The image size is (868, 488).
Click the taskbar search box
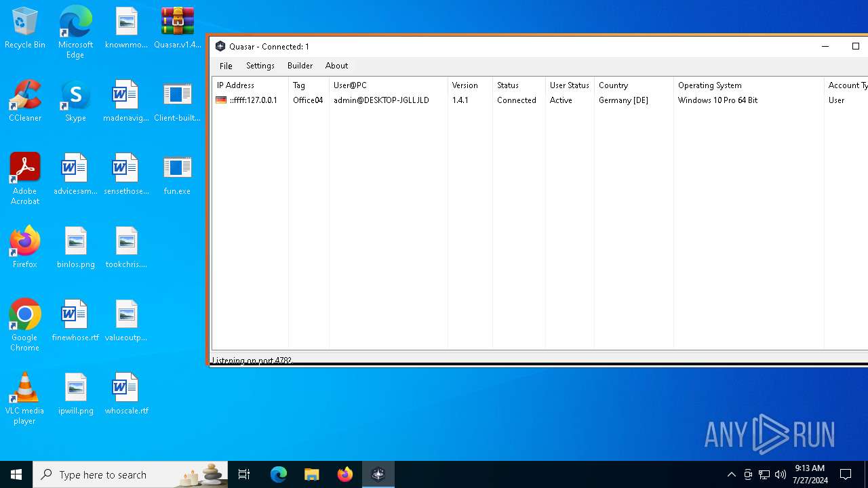click(x=130, y=474)
